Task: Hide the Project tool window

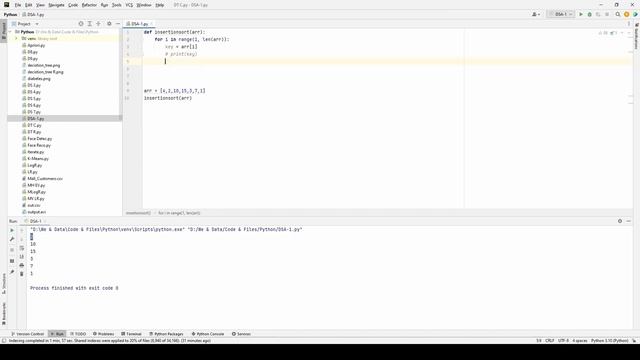Action: [118, 24]
